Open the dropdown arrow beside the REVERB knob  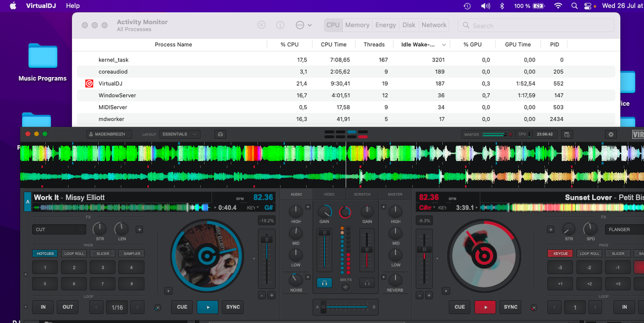[383, 277]
